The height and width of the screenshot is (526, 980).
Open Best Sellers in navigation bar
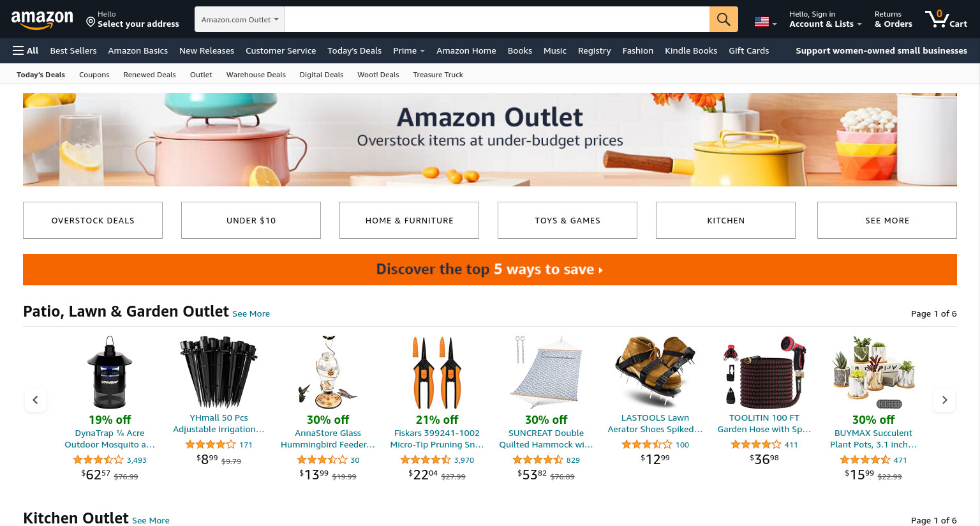(x=73, y=50)
